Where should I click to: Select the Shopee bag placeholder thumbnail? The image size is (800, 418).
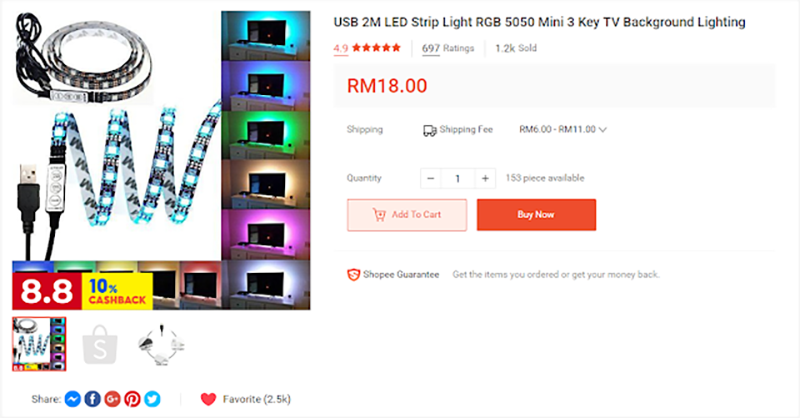click(x=100, y=345)
